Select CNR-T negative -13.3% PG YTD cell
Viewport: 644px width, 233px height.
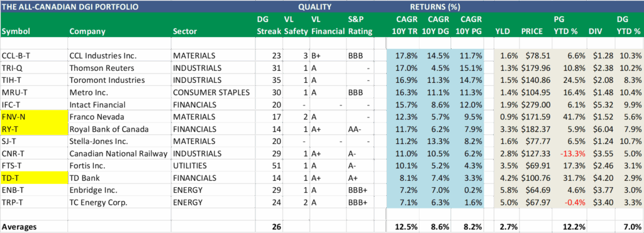click(x=567, y=153)
